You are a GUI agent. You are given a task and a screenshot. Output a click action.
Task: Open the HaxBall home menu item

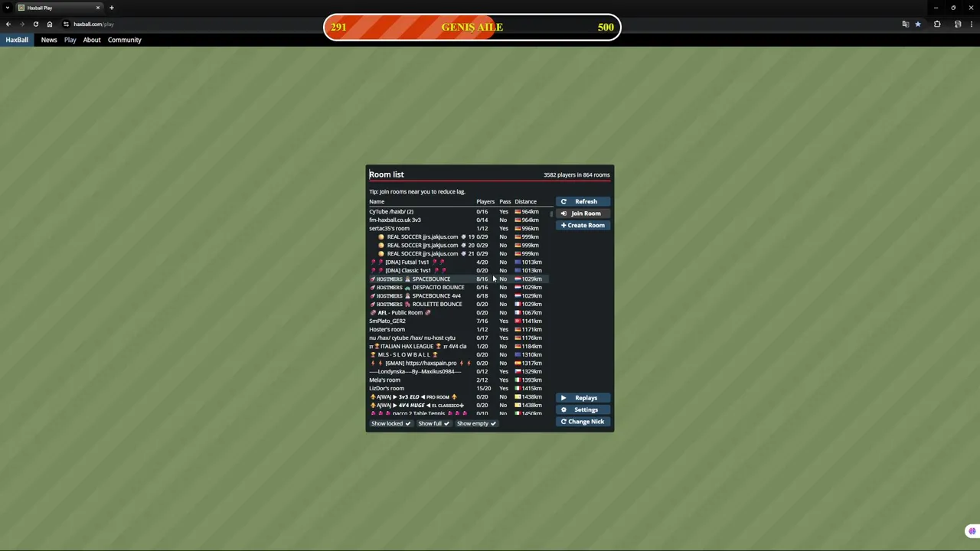(x=17, y=40)
